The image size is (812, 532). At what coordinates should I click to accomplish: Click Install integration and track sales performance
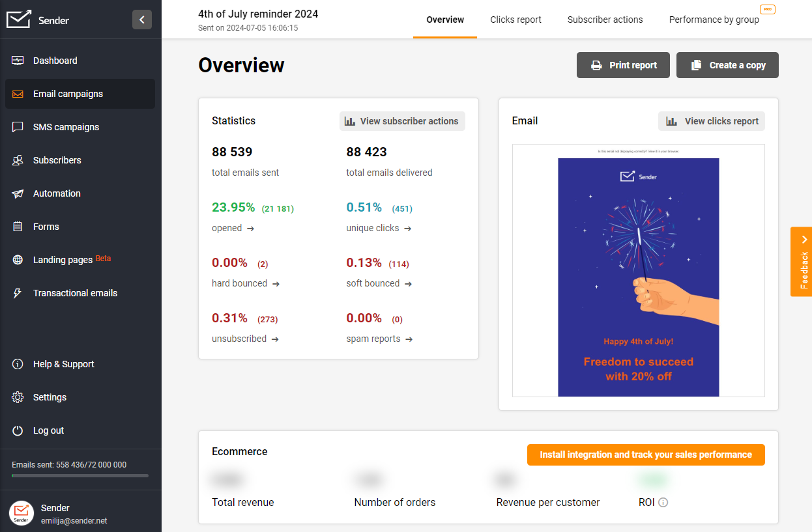[645, 455]
